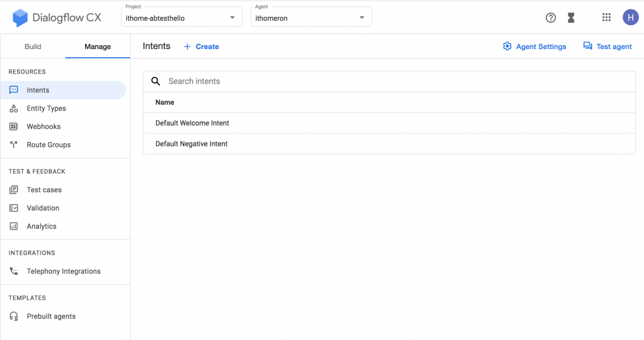Click the Test agent chat icon
Viewport: 644px width, 340px height.
[x=588, y=46]
